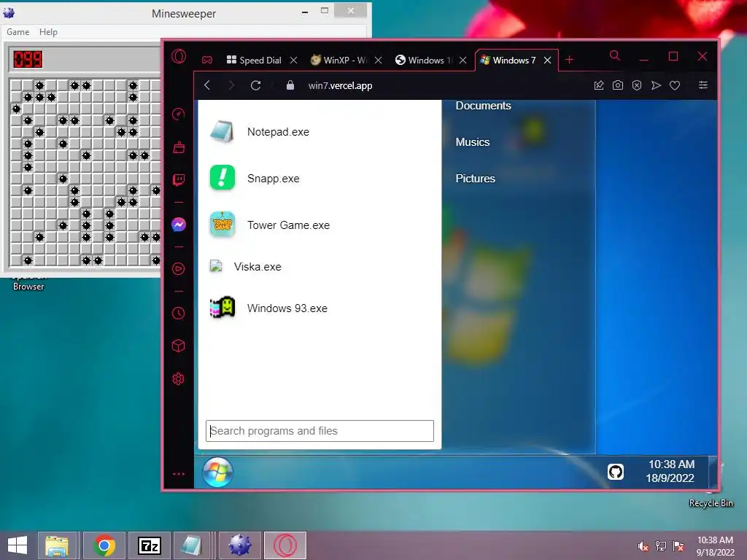Open GX Control speedometer icon in sidebar
The height and width of the screenshot is (560, 747).
point(179,114)
